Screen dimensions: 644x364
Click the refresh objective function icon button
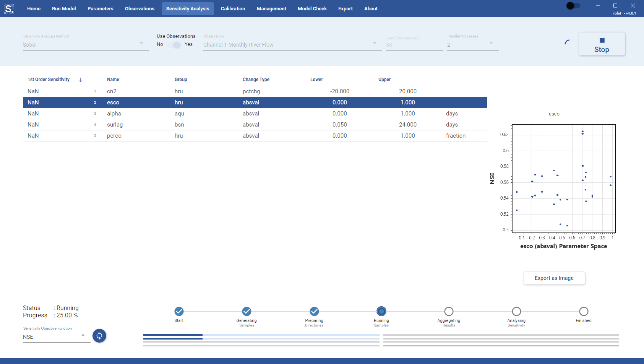pos(99,336)
